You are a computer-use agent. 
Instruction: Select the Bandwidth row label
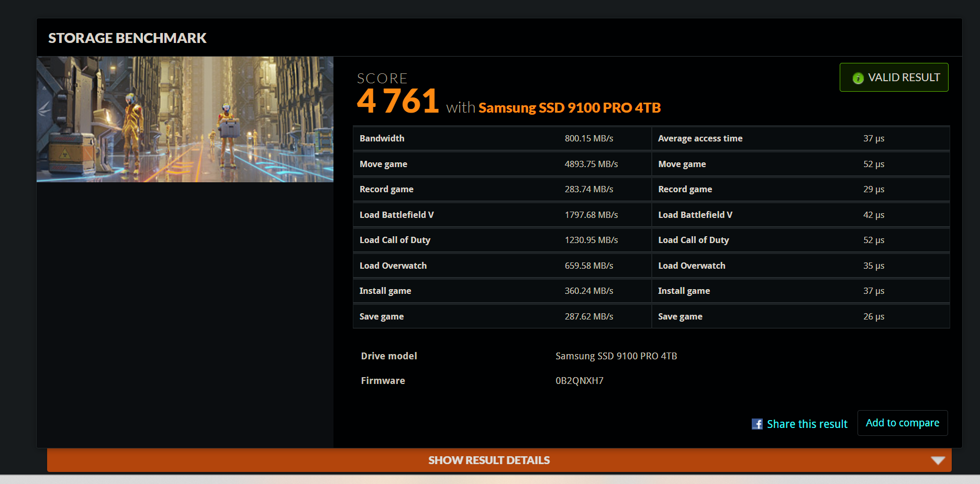(382, 138)
